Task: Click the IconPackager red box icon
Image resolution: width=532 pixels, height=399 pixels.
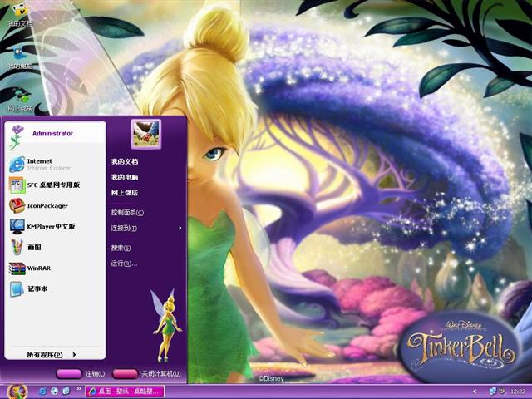Action: 17,205
